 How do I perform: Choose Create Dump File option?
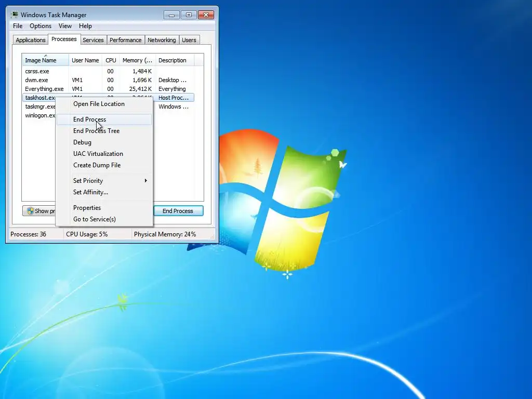pos(104,165)
